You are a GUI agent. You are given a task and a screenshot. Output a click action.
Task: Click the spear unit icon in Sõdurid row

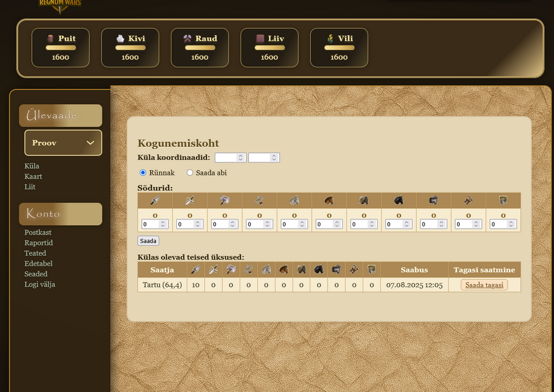tap(155, 200)
